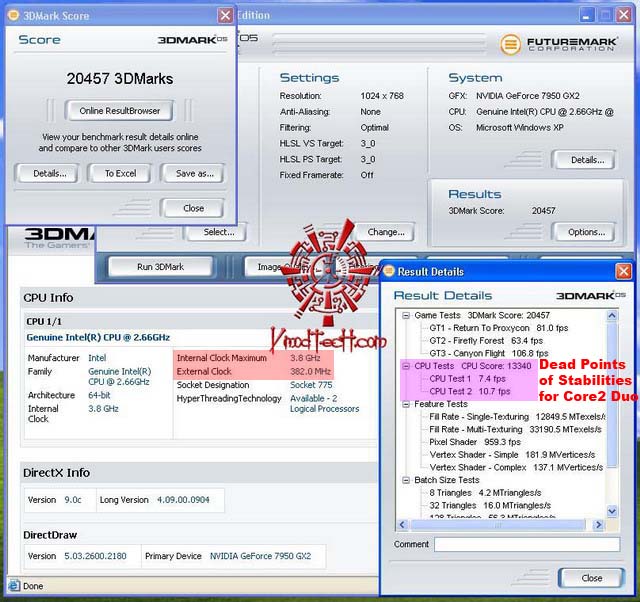Start the benchmark with Run 3DMark
The width and height of the screenshot is (640, 602).
click(x=160, y=267)
